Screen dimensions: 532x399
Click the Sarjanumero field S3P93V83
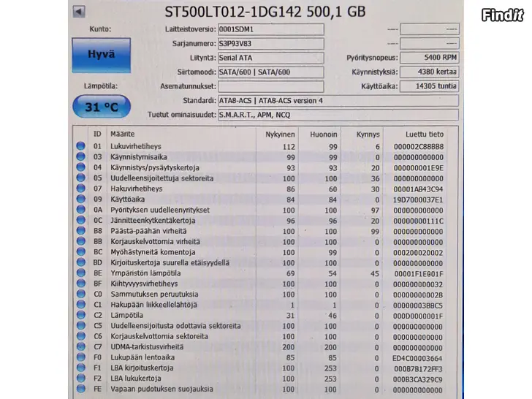[x=270, y=43]
